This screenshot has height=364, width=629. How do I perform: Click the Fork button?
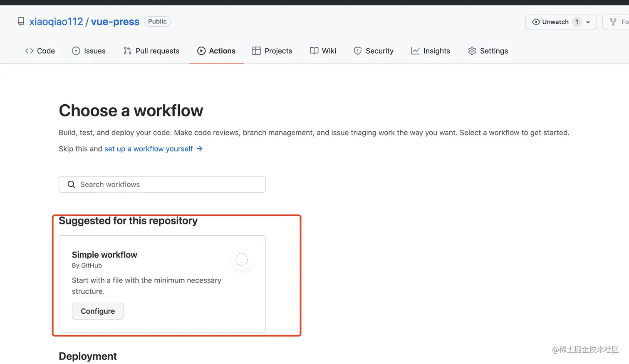tap(618, 22)
